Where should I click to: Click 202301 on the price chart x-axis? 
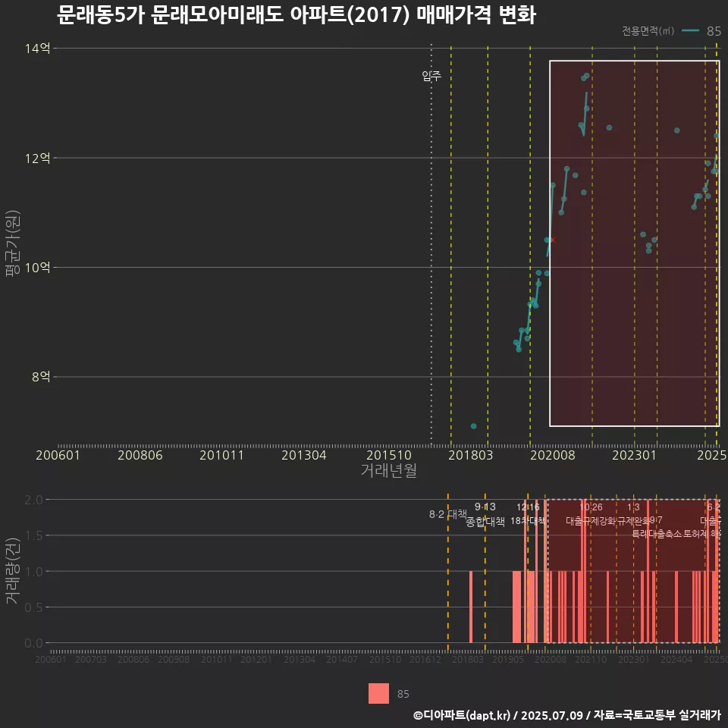634,455
